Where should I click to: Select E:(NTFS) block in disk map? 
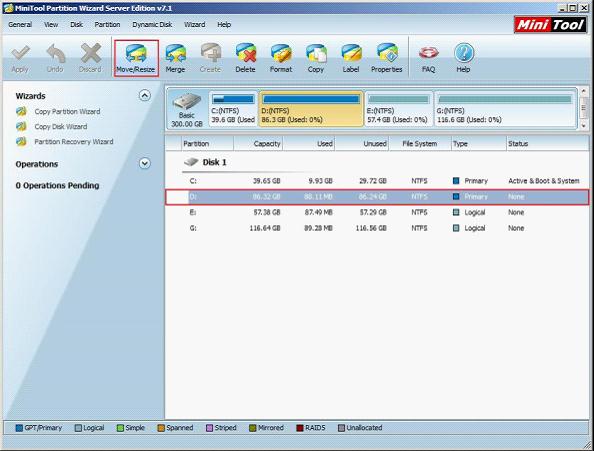(399, 109)
